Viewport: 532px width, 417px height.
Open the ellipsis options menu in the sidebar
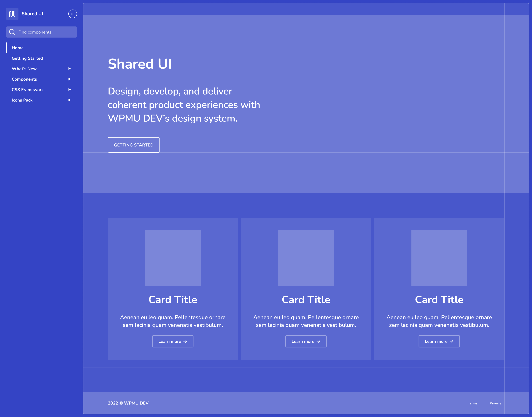(73, 14)
